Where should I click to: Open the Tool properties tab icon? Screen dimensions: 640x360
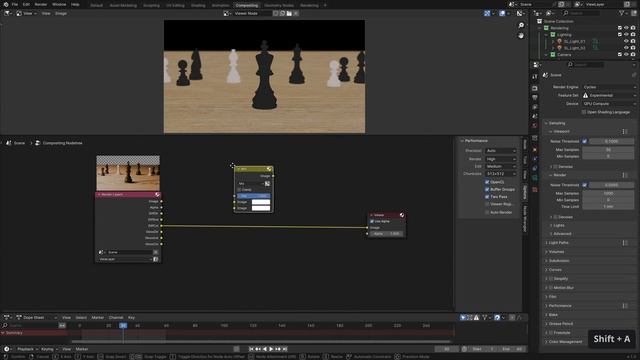[535, 77]
